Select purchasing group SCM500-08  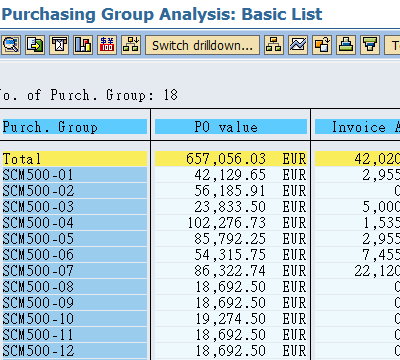74,287
